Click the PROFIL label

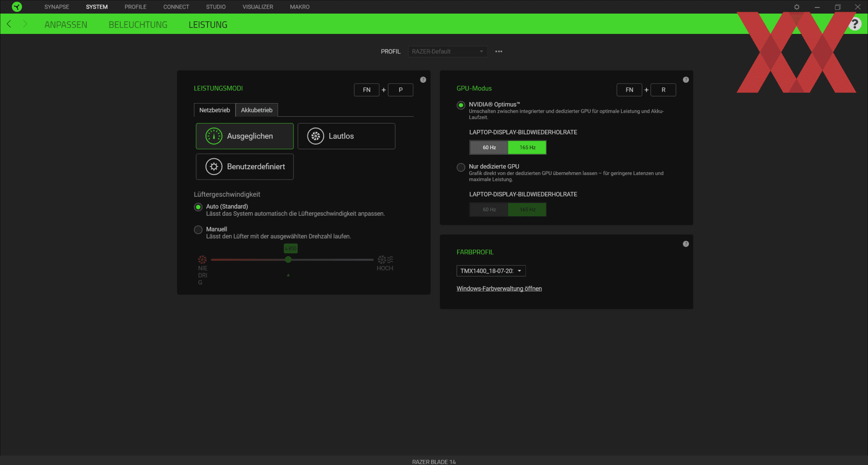[391, 52]
